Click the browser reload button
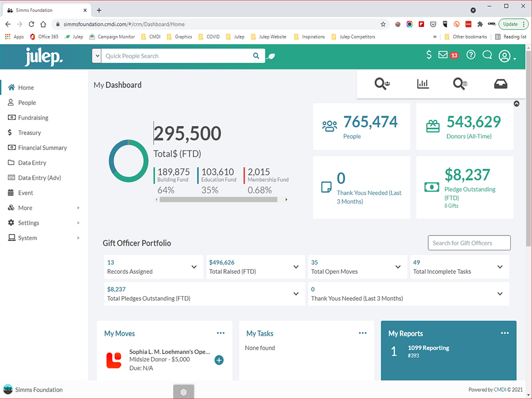Screen dimensions: 532x399 click(x=31, y=24)
